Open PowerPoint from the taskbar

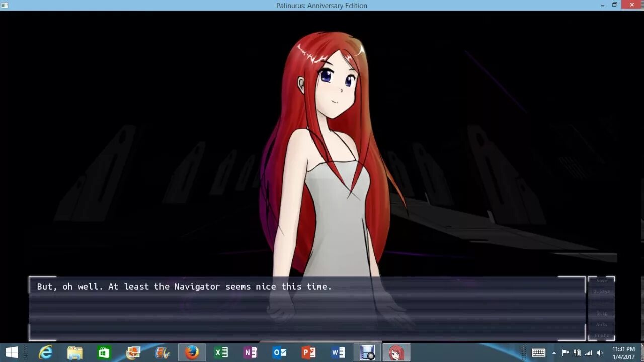coord(308,353)
